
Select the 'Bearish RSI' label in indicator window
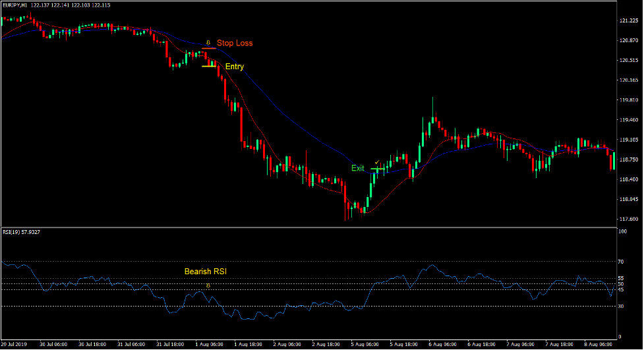(206, 272)
